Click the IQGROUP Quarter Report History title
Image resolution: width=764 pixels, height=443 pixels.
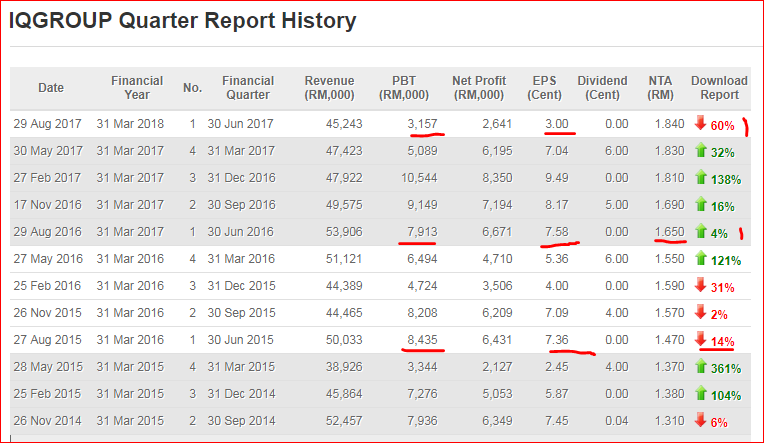tap(183, 20)
